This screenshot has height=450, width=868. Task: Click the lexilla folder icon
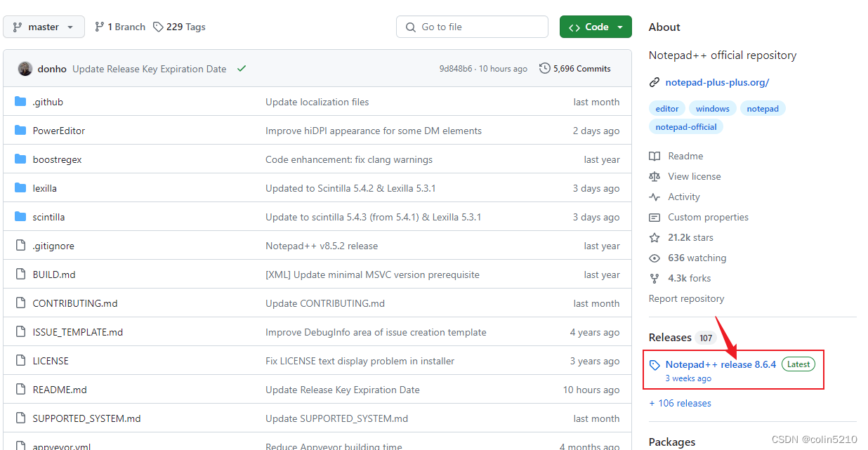(20, 188)
